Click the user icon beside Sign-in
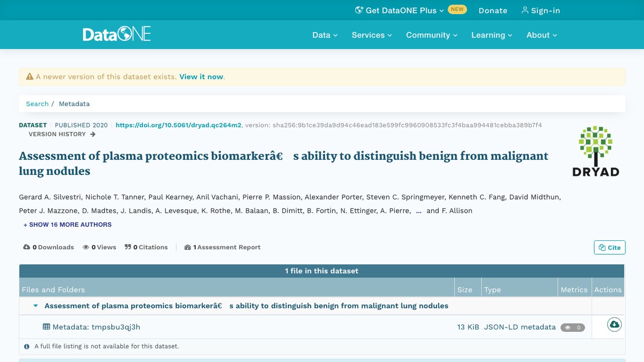644x362 pixels. (x=525, y=10)
